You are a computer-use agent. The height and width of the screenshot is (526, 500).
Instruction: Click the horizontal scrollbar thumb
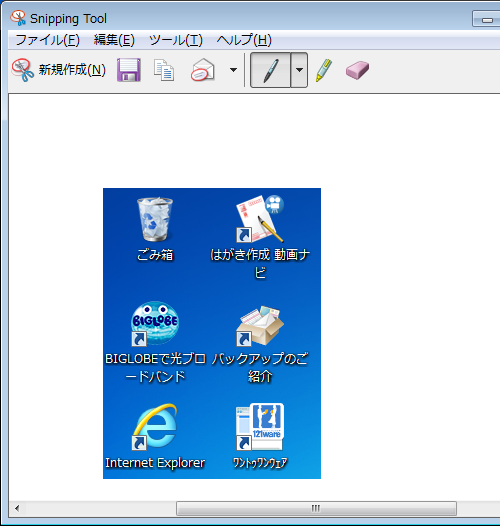316,508
